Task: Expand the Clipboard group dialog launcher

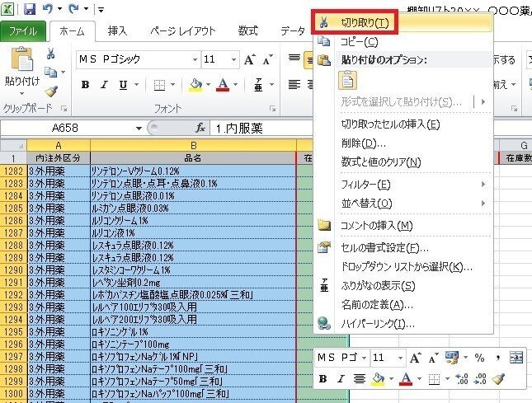Action: click(x=64, y=109)
